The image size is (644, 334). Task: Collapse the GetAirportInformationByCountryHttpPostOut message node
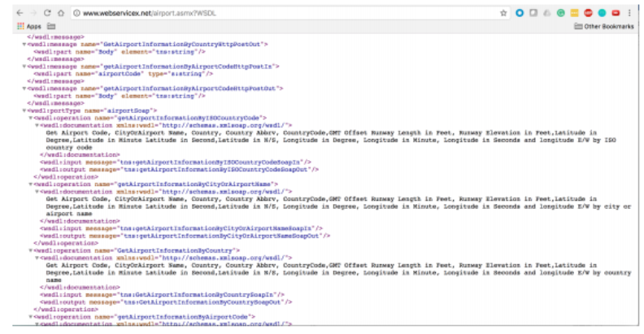[x=24, y=45]
